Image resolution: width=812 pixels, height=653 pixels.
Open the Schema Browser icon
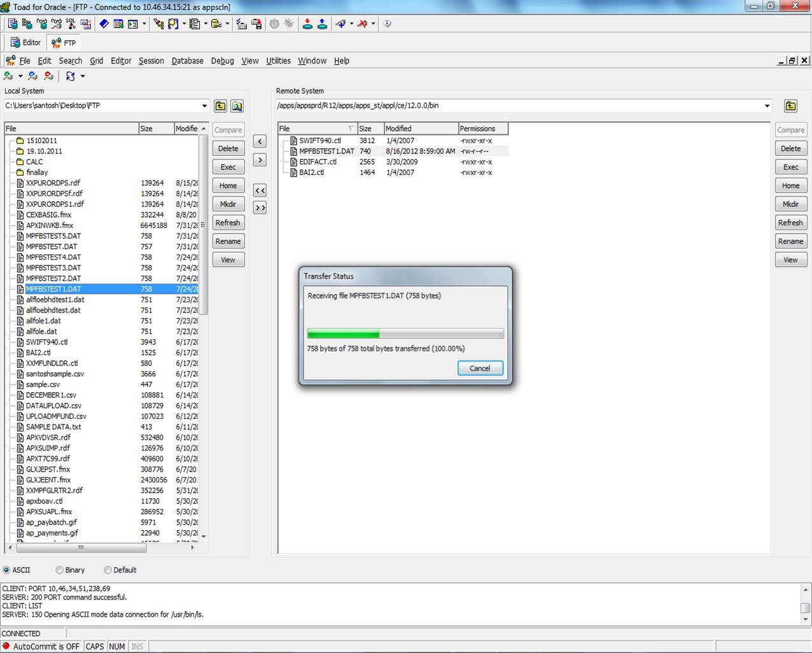28,24
